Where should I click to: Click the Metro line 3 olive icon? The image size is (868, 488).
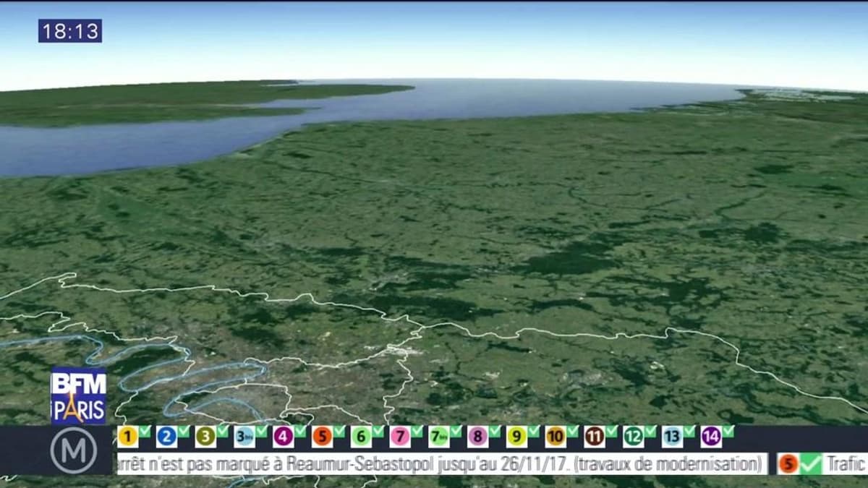pos(205,437)
